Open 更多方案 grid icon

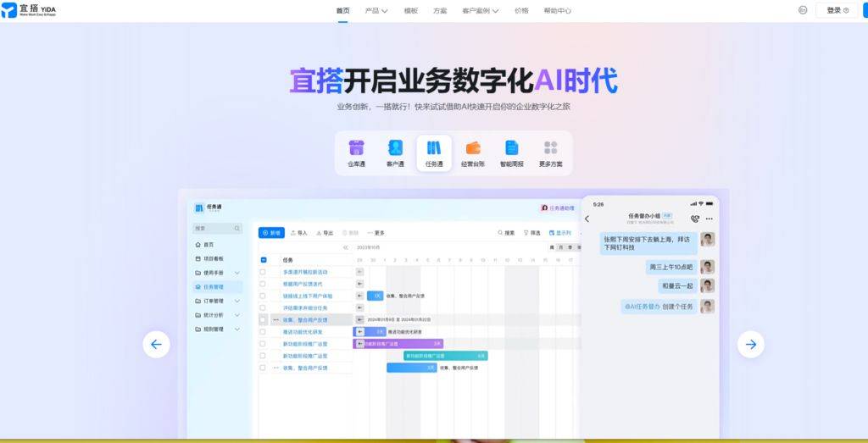pyautogui.click(x=551, y=148)
